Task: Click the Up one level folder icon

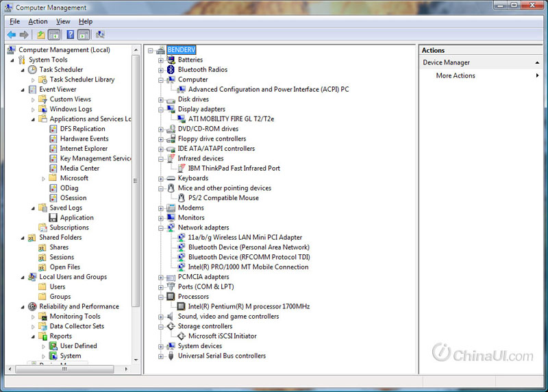Action: pyautogui.click(x=41, y=35)
